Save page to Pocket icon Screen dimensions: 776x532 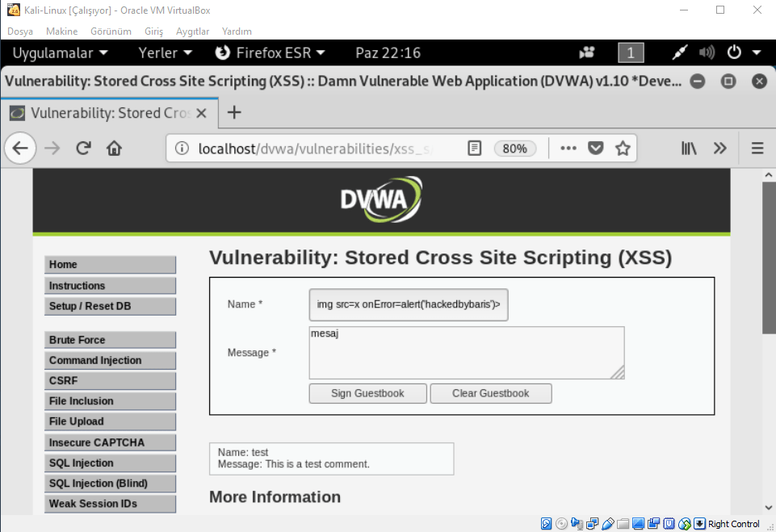coord(595,148)
